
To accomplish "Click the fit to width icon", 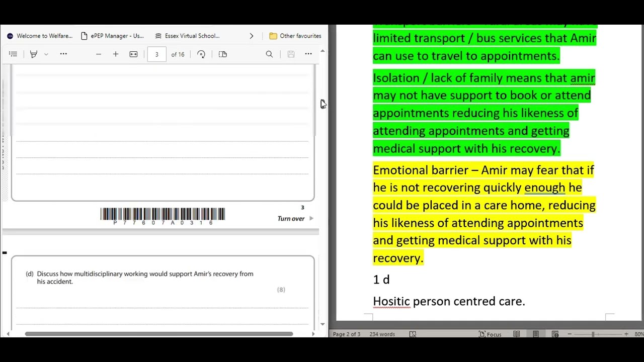I will tap(133, 54).
